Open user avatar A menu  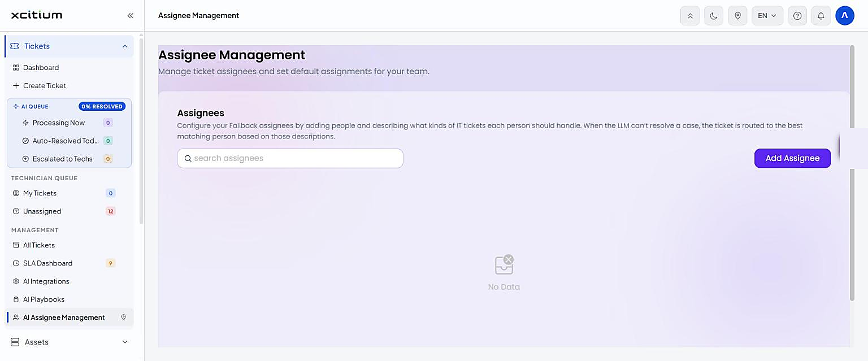845,16
